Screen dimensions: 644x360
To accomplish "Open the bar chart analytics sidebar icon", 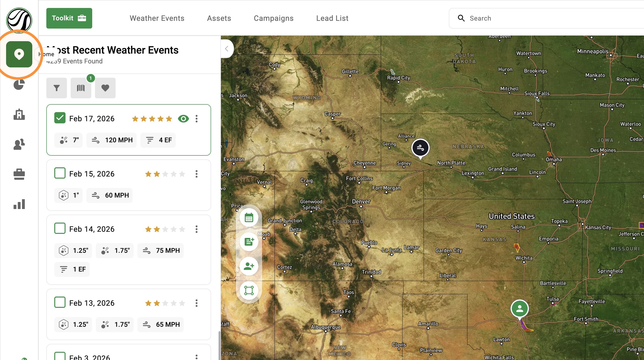I will 19,204.
